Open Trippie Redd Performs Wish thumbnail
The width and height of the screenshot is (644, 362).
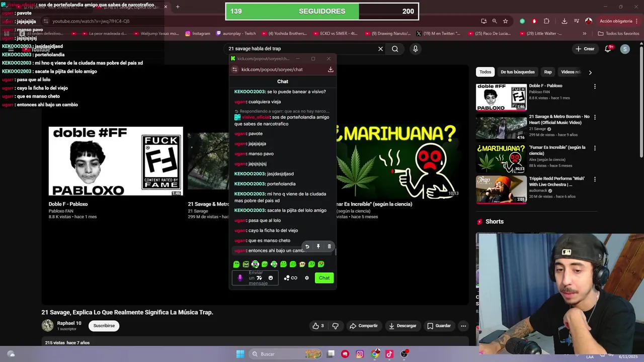click(501, 189)
